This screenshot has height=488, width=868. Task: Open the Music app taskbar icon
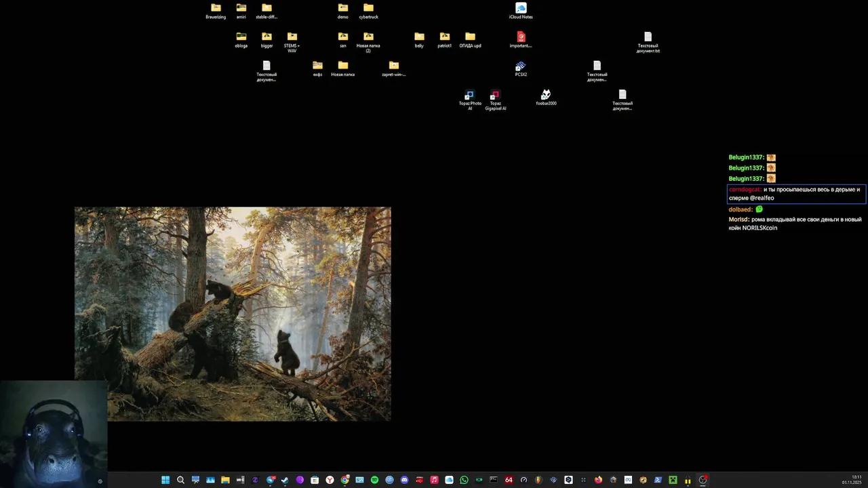(434, 480)
